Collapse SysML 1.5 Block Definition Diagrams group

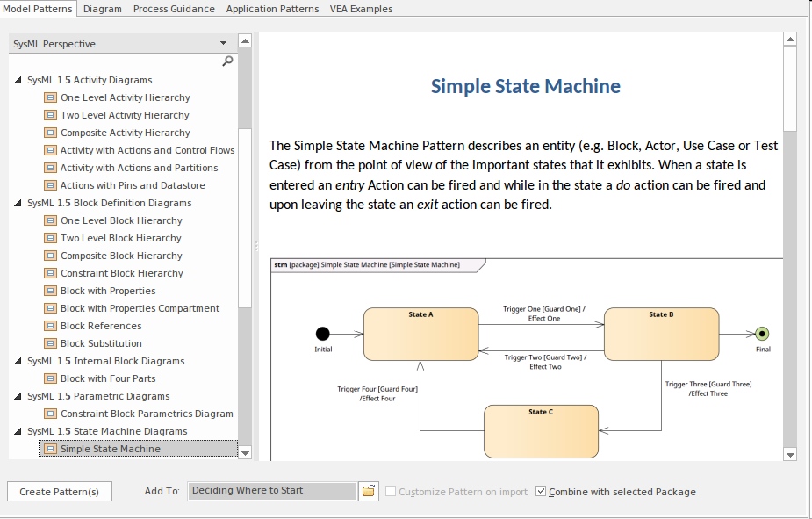18,203
